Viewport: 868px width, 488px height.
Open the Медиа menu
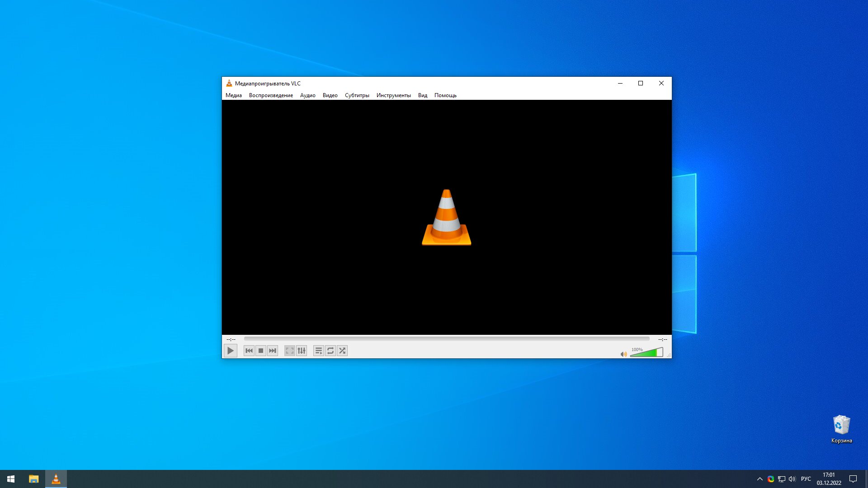point(234,95)
